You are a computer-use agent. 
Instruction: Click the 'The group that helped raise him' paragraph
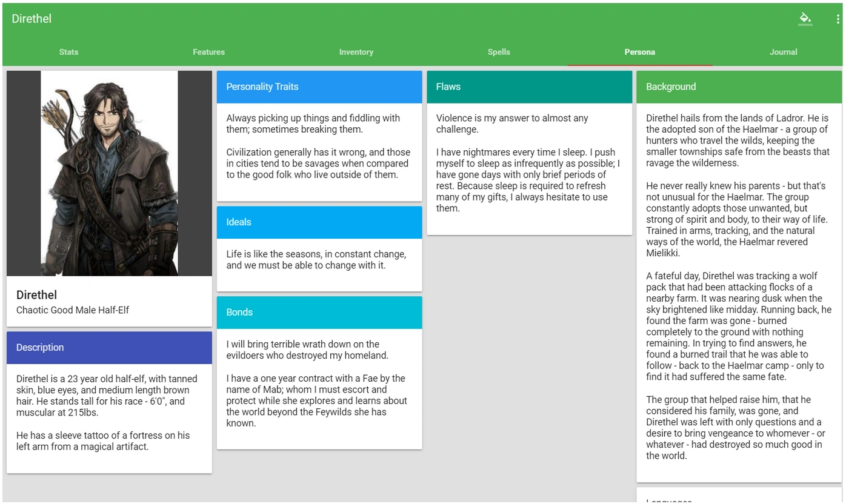click(736, 428)
